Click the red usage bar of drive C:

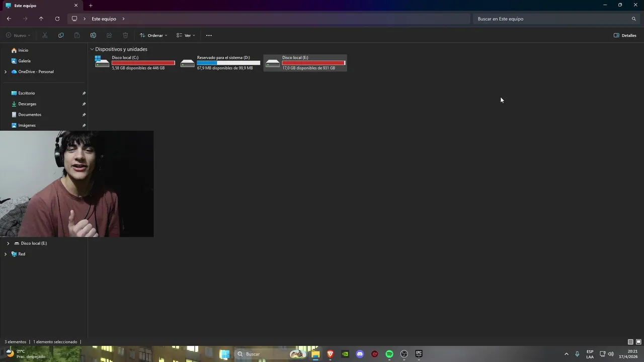coord(143,63)
